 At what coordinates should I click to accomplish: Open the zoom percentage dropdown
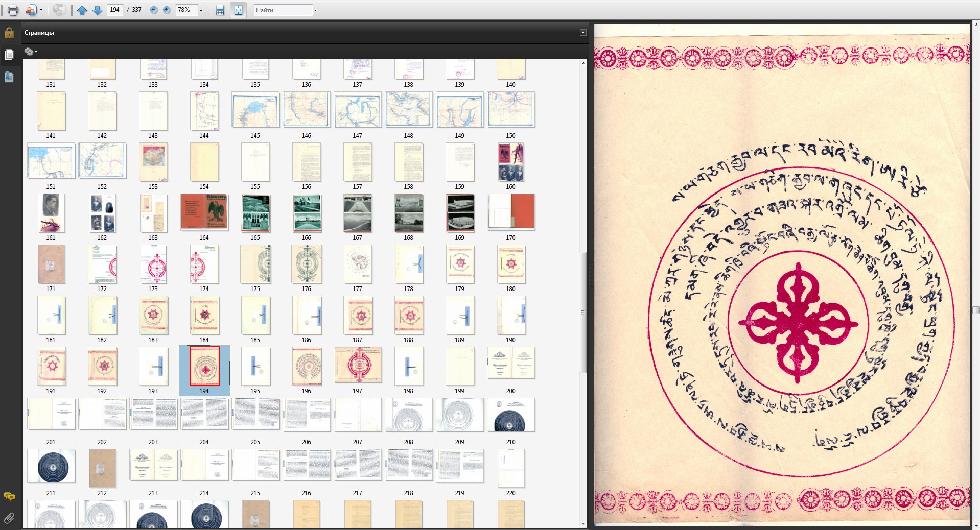[x=201, y=10]
